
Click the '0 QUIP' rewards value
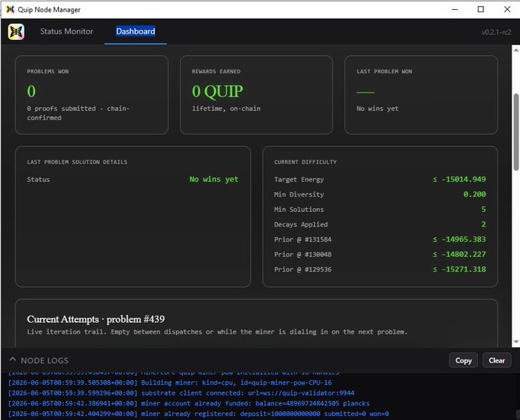point(217,91)
